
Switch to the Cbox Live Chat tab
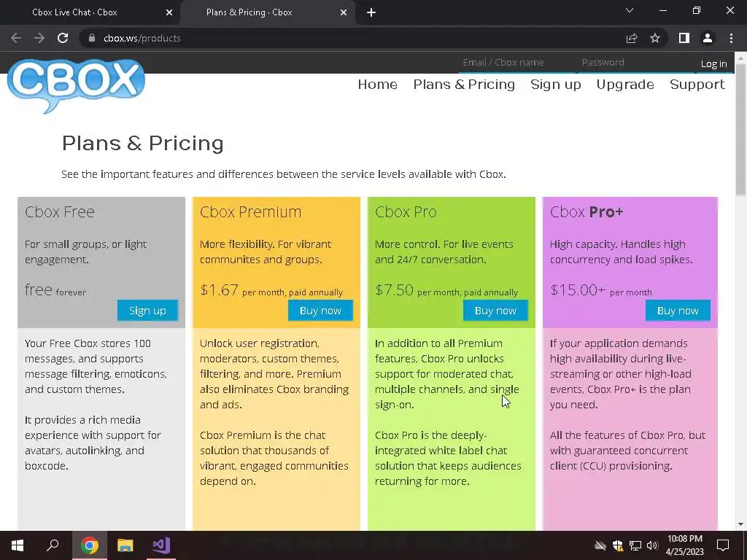[x=89, y=12]
